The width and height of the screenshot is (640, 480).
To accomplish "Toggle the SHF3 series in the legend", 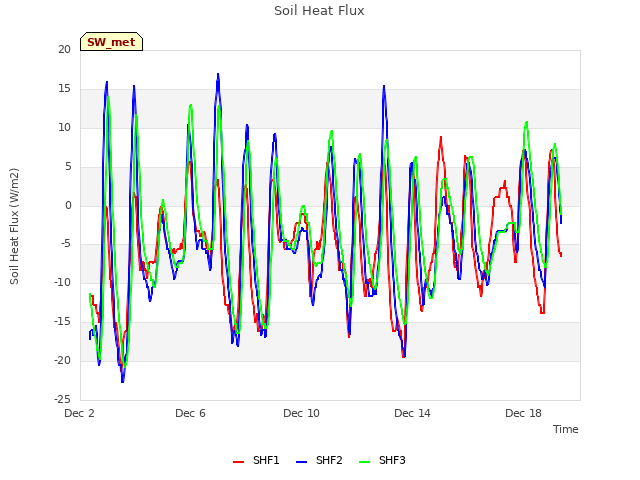I will 382,460.
